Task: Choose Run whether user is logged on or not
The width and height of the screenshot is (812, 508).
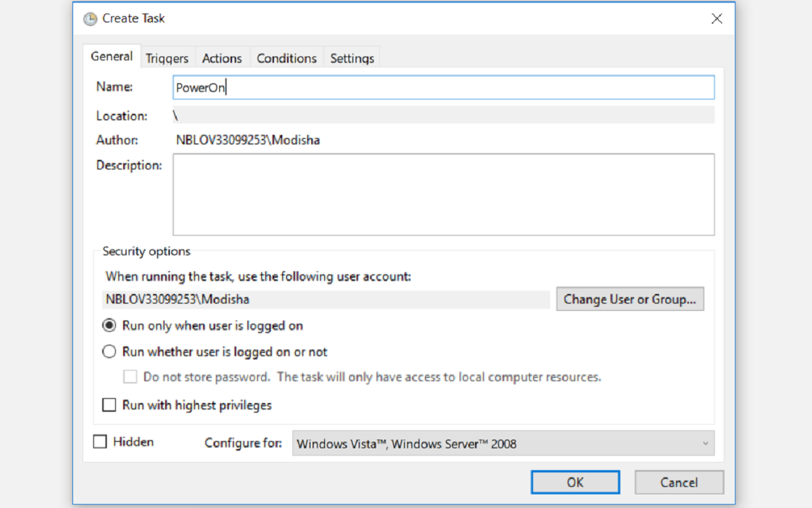Action: pyautogui.click(x=109, y=352)
